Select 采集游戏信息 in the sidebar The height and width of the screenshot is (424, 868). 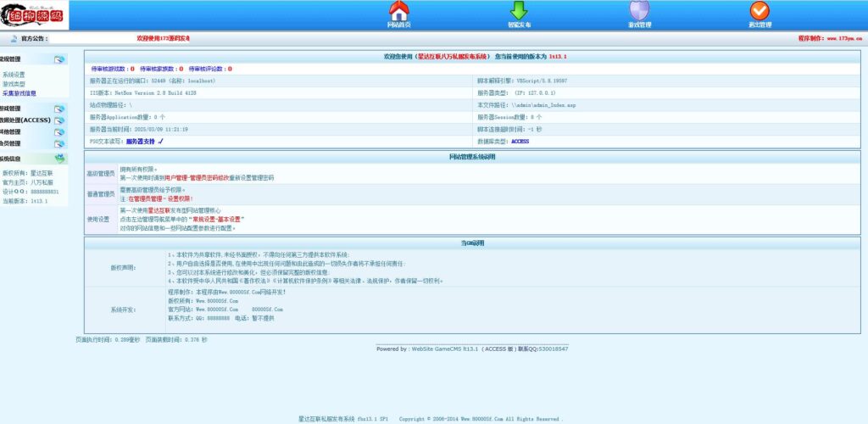(x=19, y=93)
